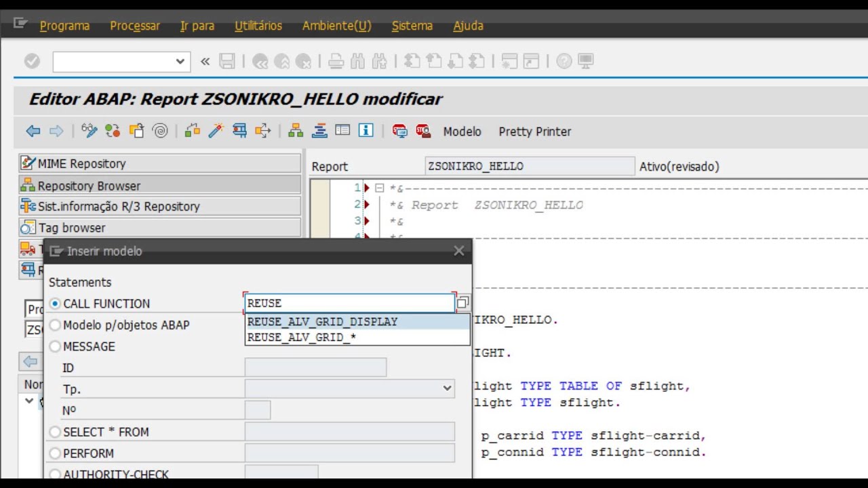Click the Create New Session icon
868x488 pixels.
click(510, 62)
